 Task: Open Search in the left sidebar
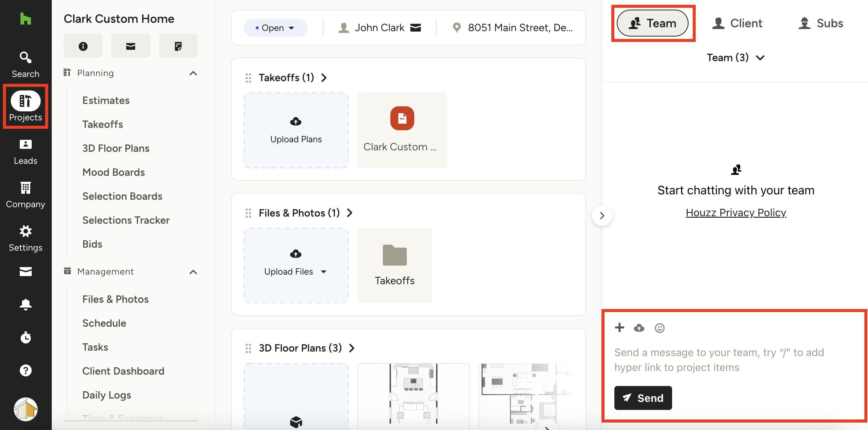(26, 64)
